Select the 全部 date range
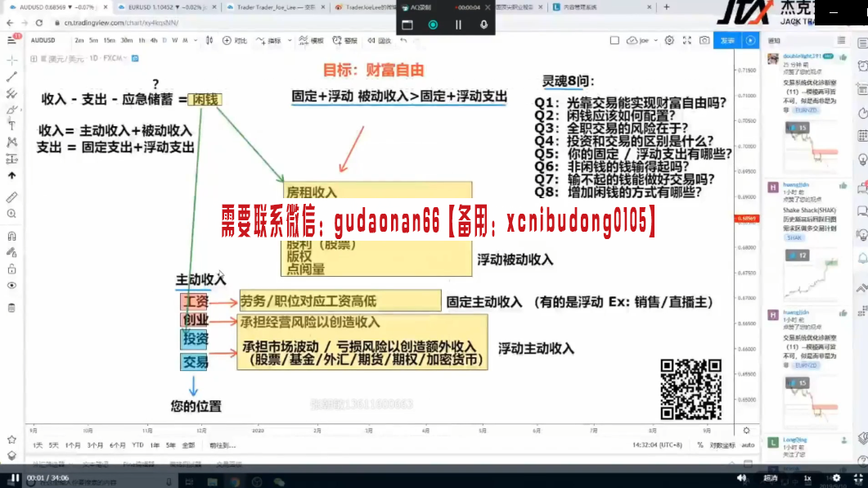 (188, 445)
